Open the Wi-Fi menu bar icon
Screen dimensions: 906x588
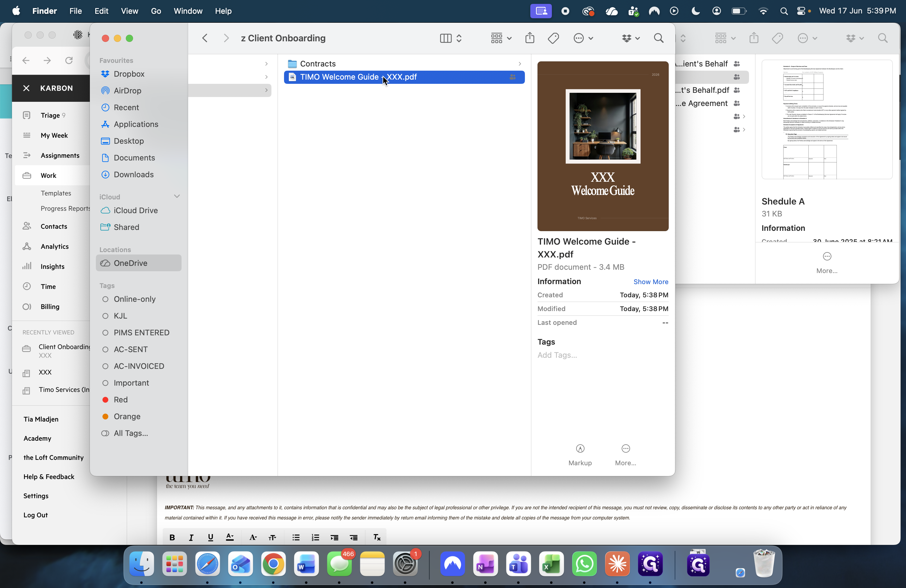pos(763,11)
